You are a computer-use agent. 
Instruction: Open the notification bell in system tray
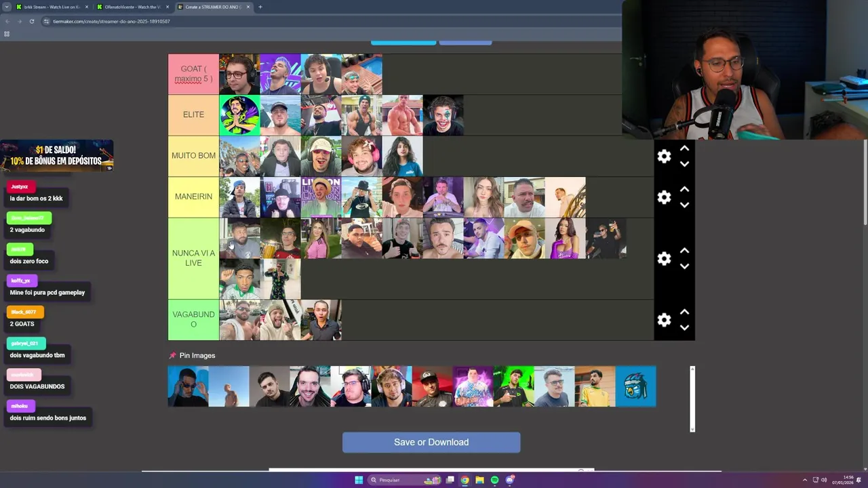(859, 480)
